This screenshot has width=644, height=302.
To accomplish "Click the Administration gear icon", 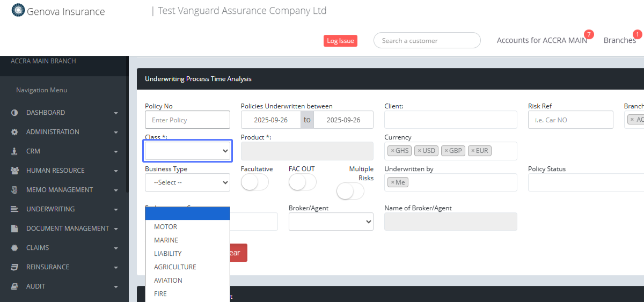I will [x=14, y=132].
